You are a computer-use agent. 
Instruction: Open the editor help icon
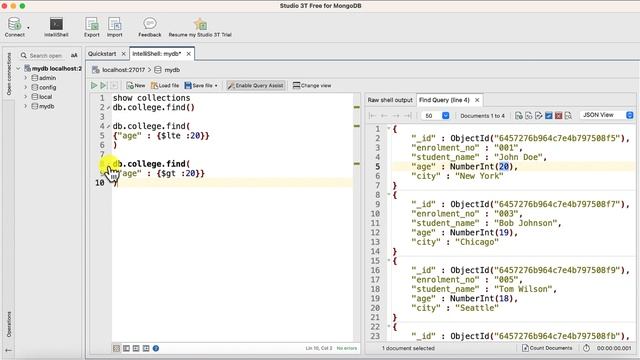[156, 348]
